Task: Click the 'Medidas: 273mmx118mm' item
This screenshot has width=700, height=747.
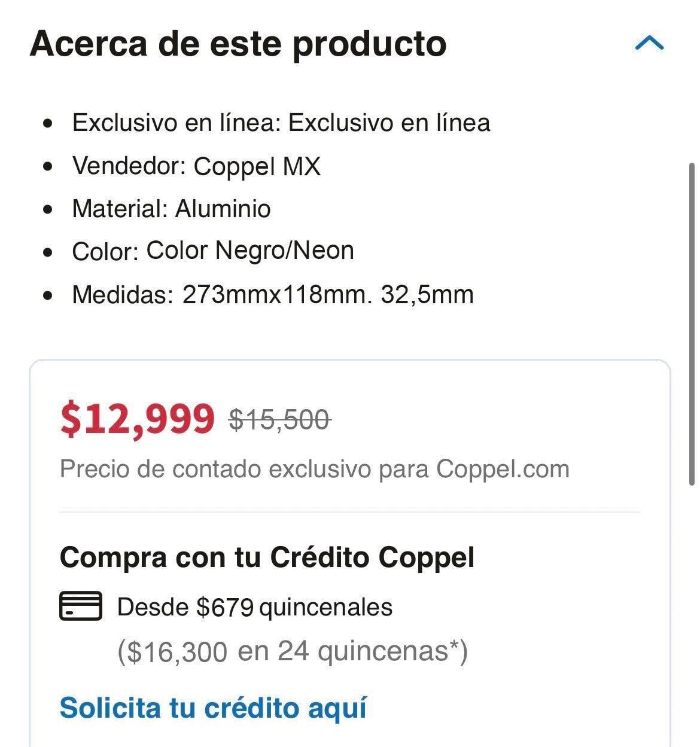Action: 272,294
